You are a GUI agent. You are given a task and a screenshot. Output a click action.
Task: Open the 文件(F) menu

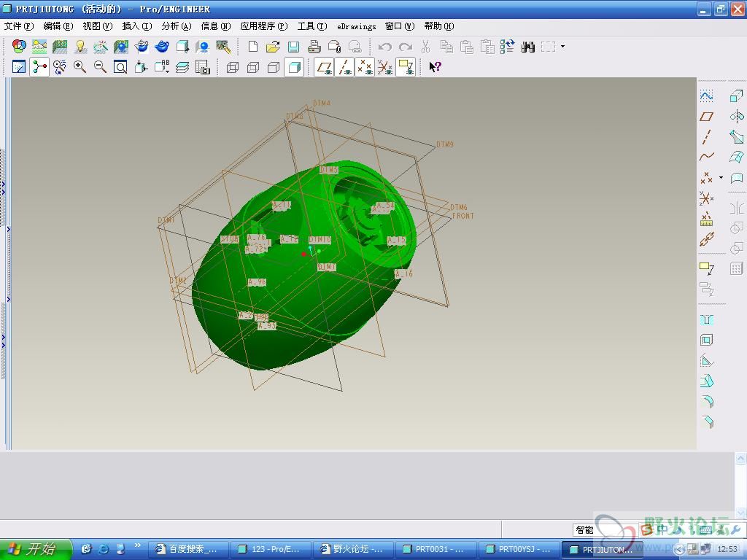(19, 26)
